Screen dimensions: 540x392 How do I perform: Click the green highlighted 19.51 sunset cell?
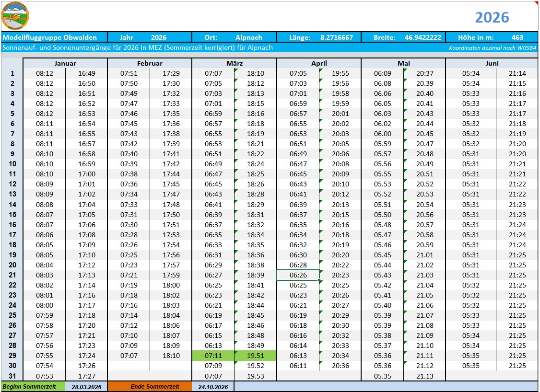(256, 356)
